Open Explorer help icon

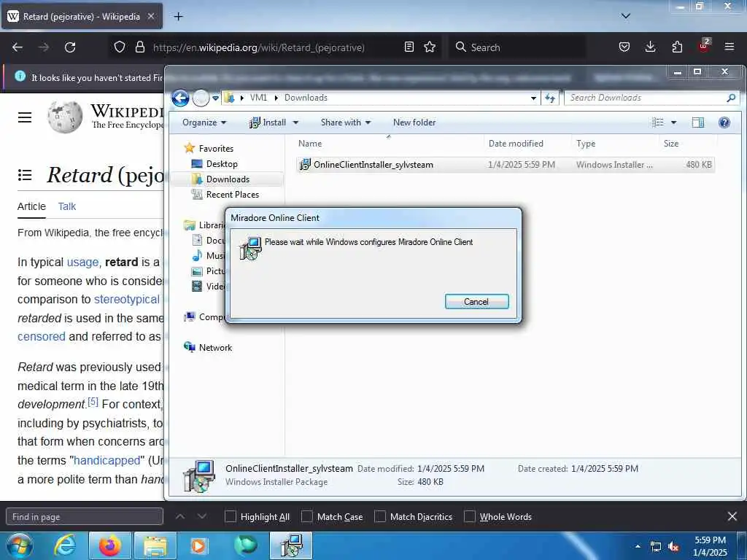724,122
